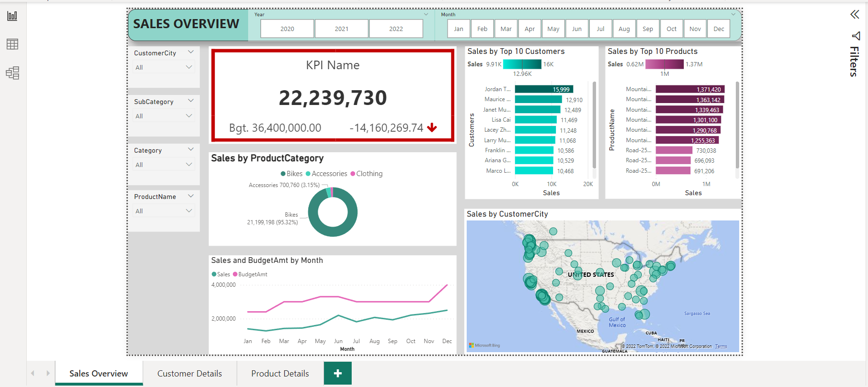
Task: Click the Filters funnel icon
Action: point(856,36)
